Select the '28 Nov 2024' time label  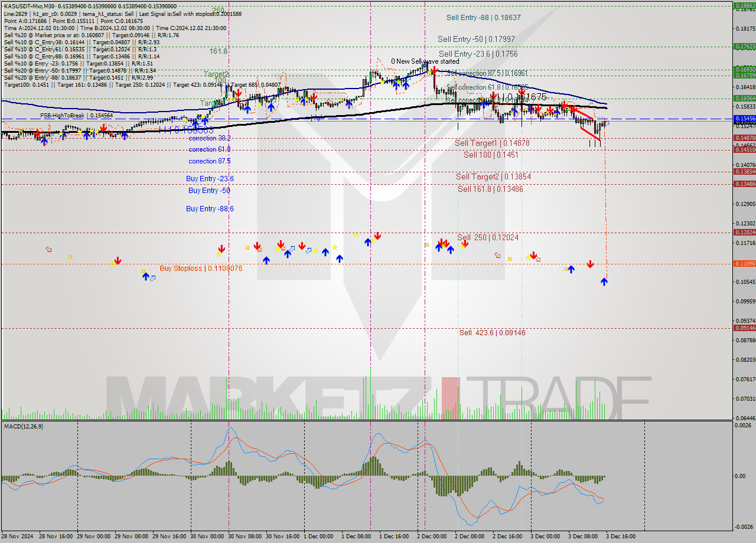[17, 537]
